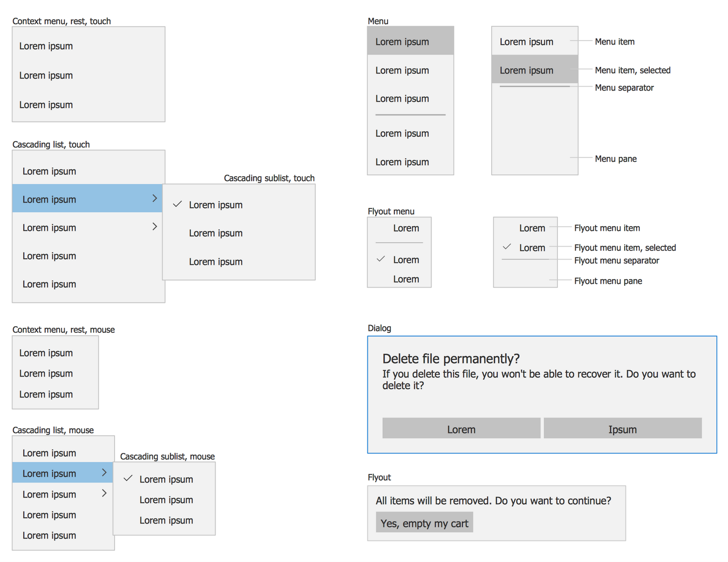Expand highlighted item chevron in mouse list
This screenshot has height=562, width=728.
(x=104, y=473)
